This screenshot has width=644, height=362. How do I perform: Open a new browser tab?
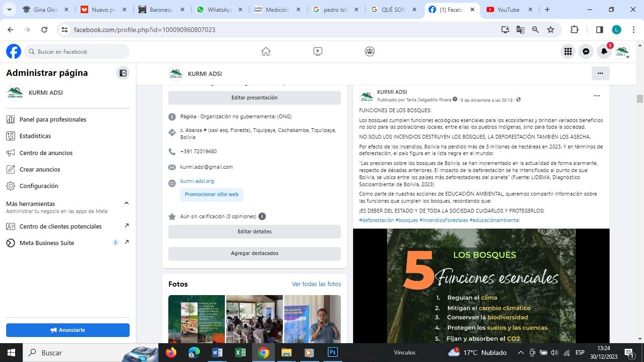pyautogui.click(x=547, y=9)
